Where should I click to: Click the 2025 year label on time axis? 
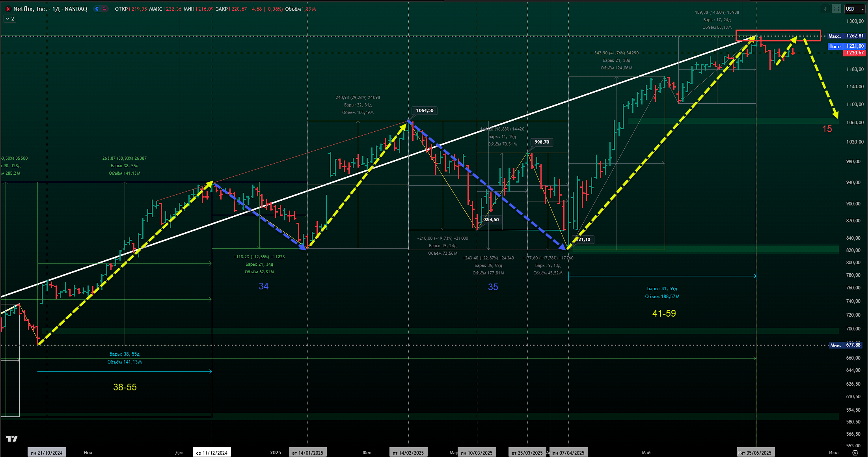pyautogui.click(x=276, y=453)
